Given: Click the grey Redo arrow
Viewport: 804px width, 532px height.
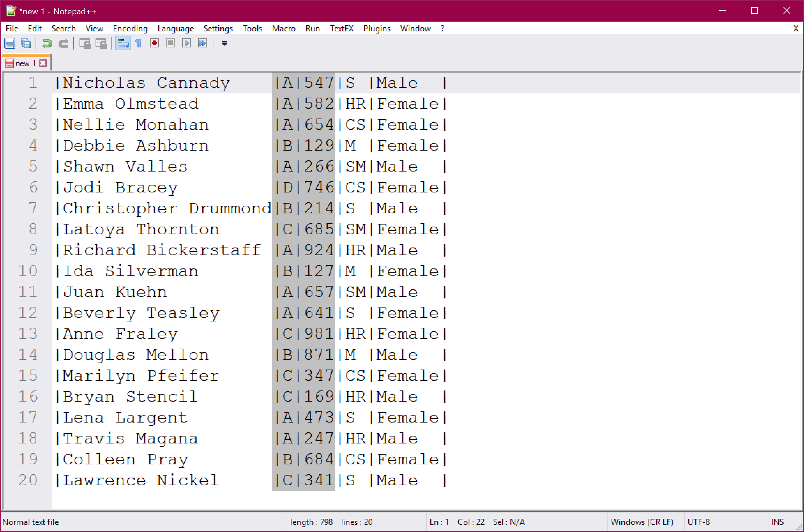Looking at the screenshot, I should pos(63,43).
